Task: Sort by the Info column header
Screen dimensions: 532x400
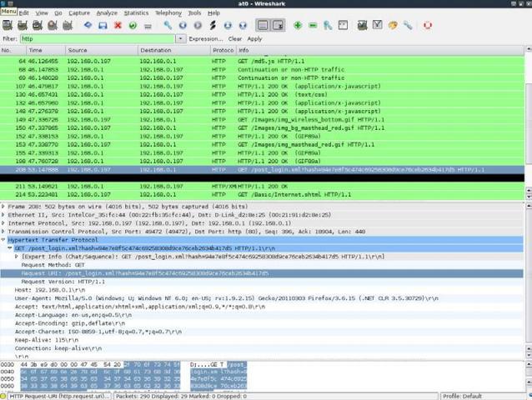Action: click(x=379, y=50)
